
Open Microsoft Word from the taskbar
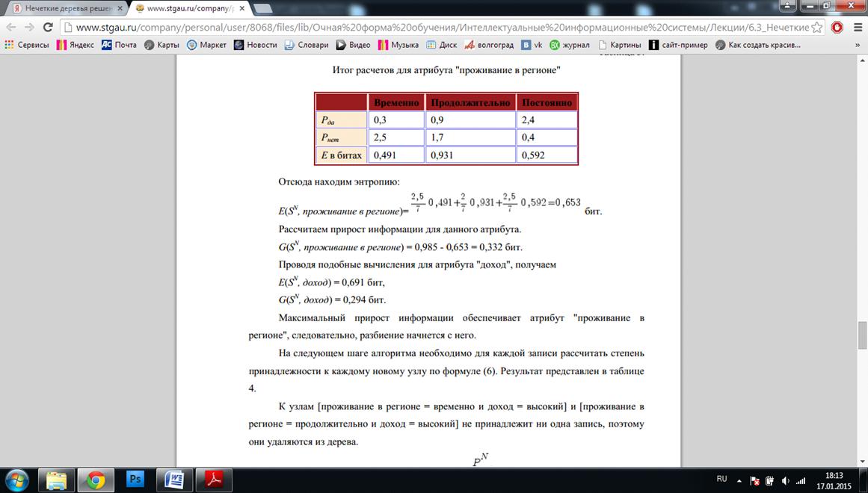click(x=174, y=480)
